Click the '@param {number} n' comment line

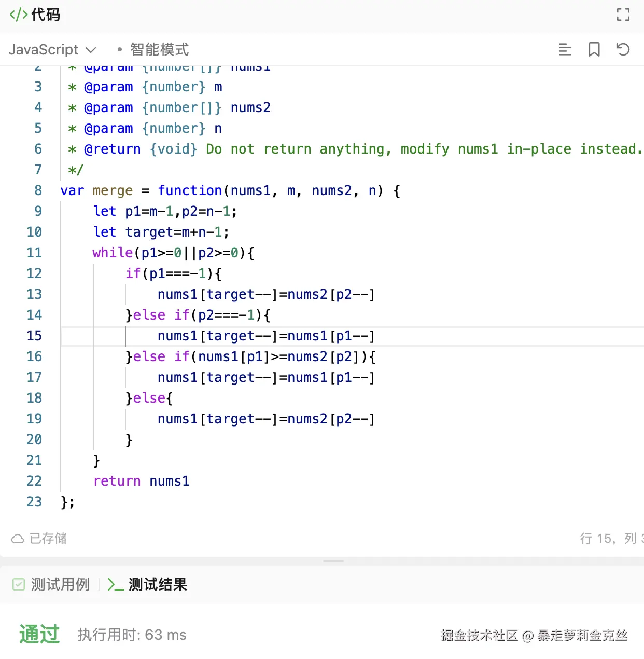145,128
